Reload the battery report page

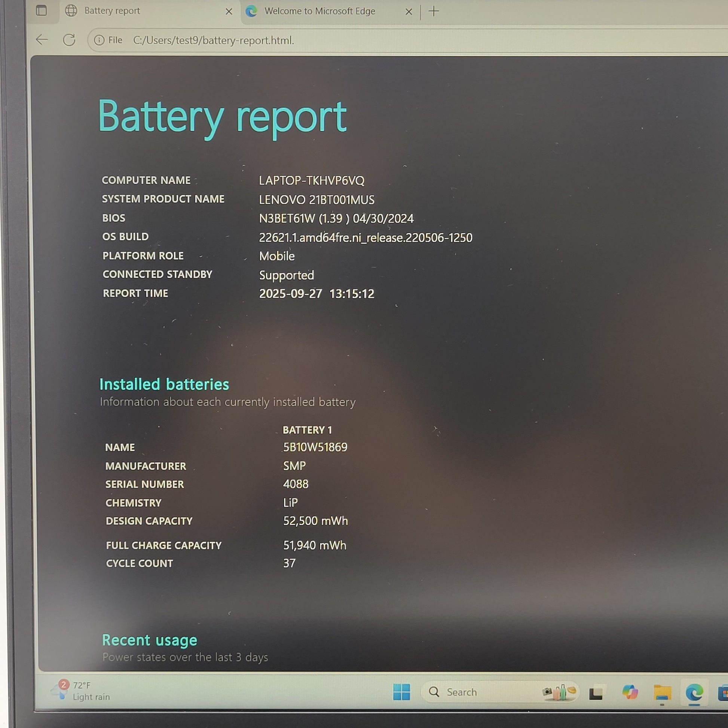pos(69,40)
